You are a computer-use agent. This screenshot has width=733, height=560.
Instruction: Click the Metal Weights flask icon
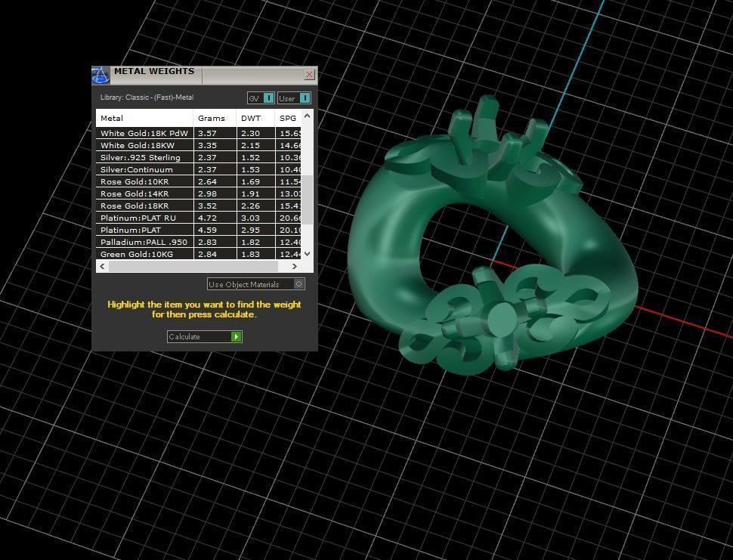(101, 76)
